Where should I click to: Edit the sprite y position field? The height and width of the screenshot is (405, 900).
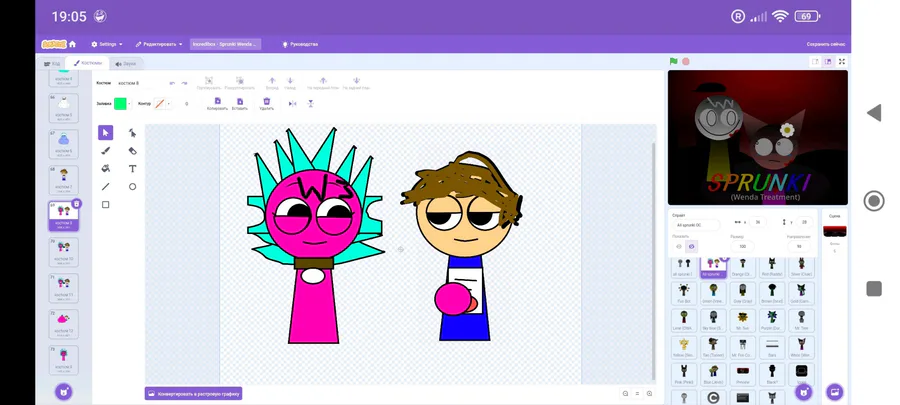[804, 222]
